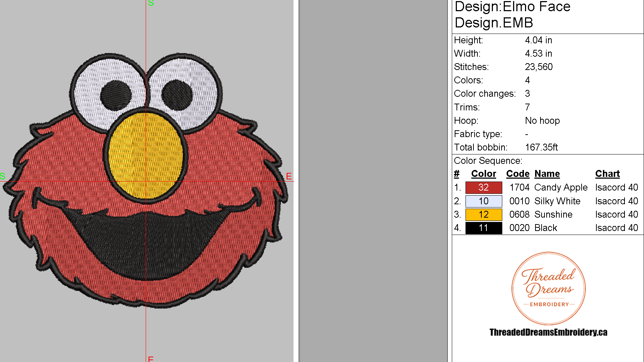Image resolution: width=644 pixels, height=362 pixels.
Task: Select the thread code 0010
Action: [x=519, y=201]
